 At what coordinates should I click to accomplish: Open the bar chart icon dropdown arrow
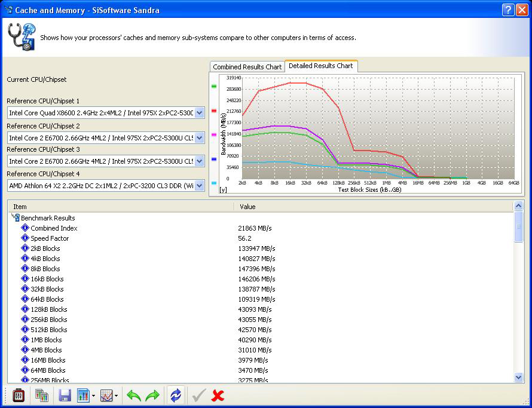point(93,396)
